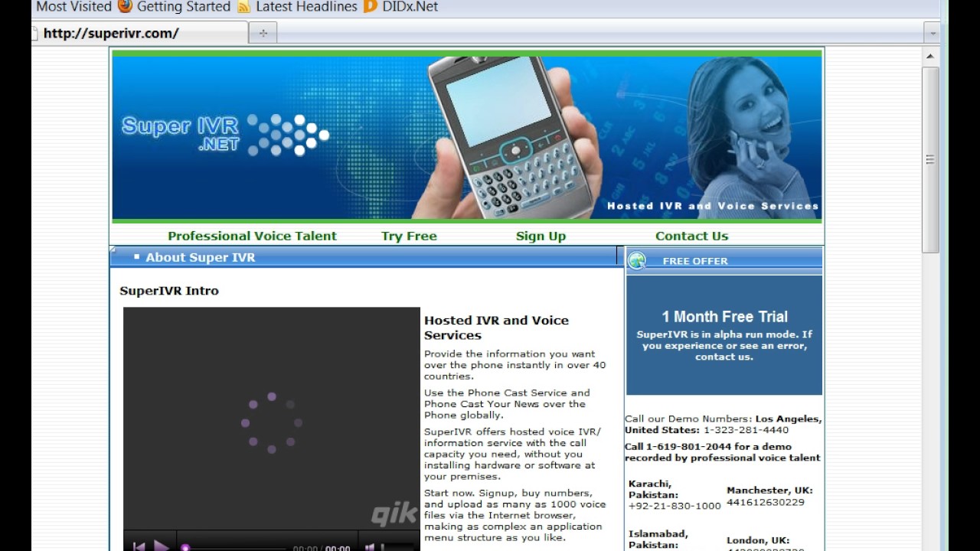Image resolution: width=980 pixels, height=551 pixels.
Task: Click the Islamabad, Pakistan label
Action: [658, 540]
